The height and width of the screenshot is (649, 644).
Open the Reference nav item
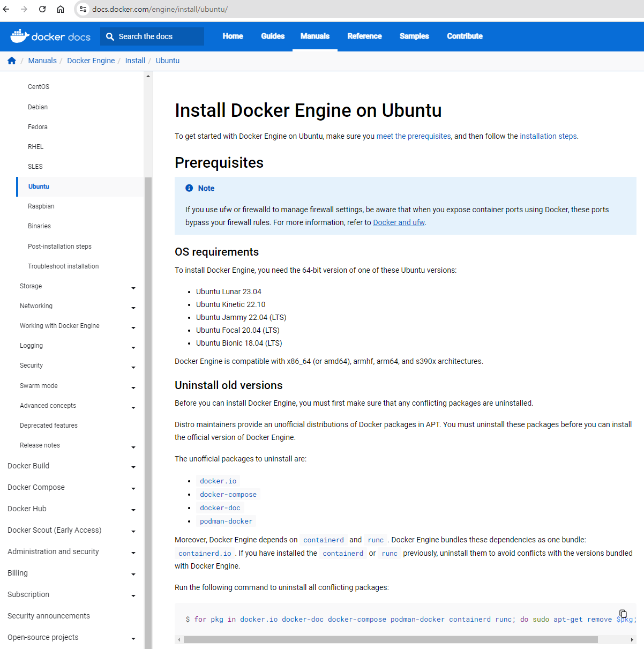point(364,36)
